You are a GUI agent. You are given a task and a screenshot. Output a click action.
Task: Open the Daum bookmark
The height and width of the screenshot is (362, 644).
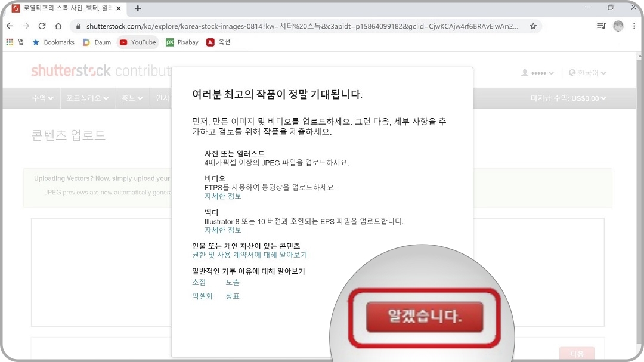pos(97,42)
